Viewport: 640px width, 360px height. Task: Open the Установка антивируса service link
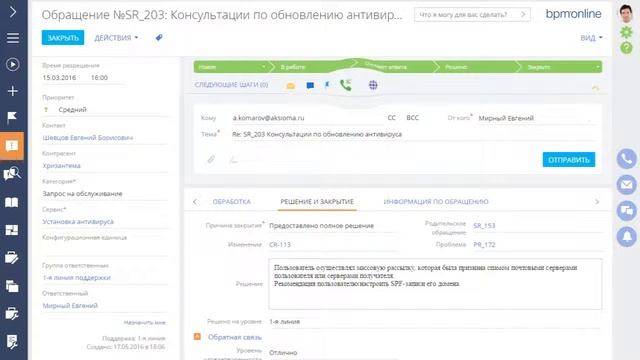[78, 222]
